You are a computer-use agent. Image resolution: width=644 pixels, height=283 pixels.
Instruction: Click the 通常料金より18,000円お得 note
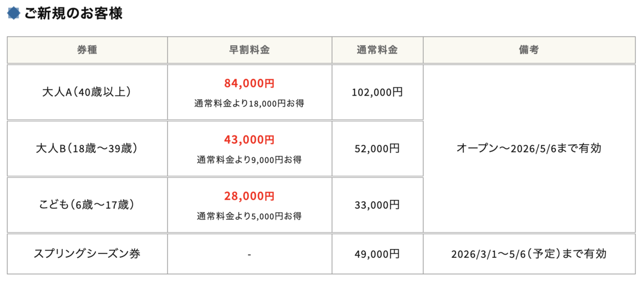[250, 103]
